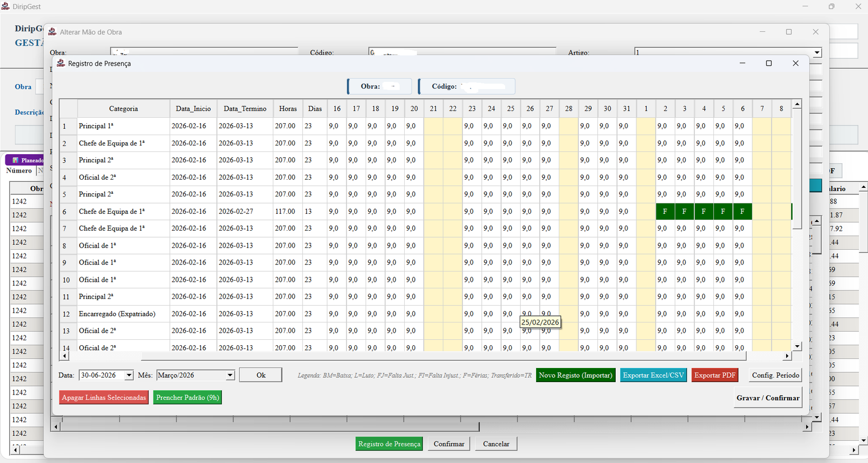Open the Artigo dropdown arrow
The image size is (868, 463).
[817, 53]
